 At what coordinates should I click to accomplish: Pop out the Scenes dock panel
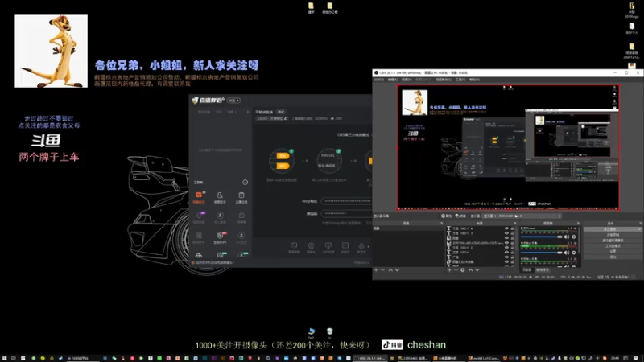(x=441, y=224)
